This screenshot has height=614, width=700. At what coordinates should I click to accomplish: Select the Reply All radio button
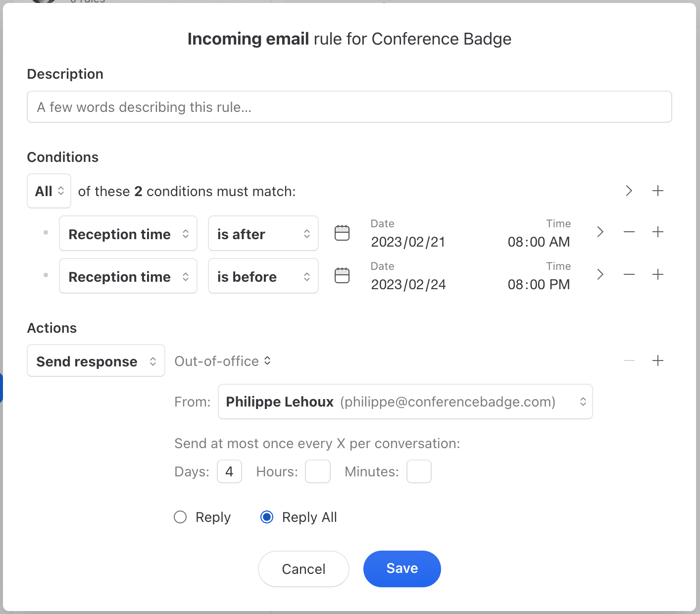(x=267, y=517)
